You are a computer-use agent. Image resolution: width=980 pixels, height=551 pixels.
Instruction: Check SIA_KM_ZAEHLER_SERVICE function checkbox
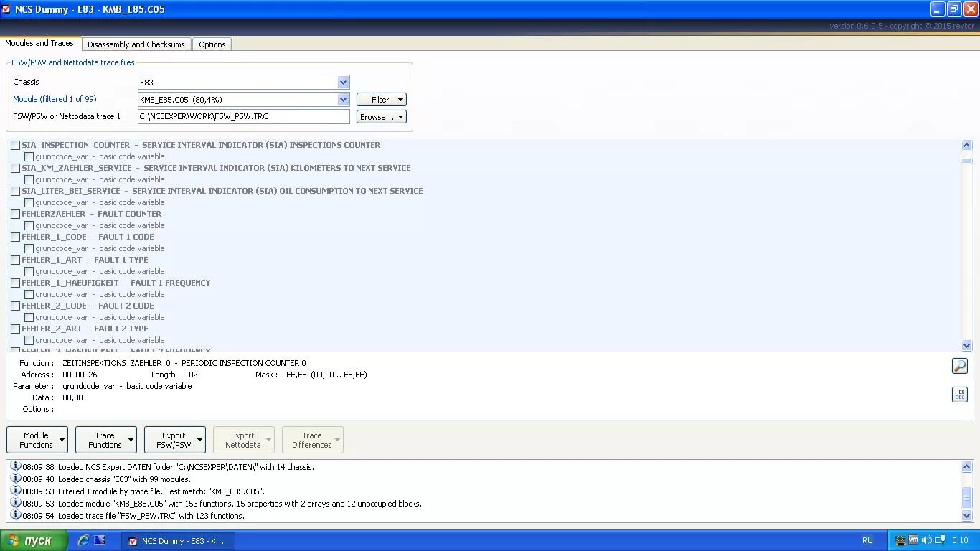click(x=15, y=168)
